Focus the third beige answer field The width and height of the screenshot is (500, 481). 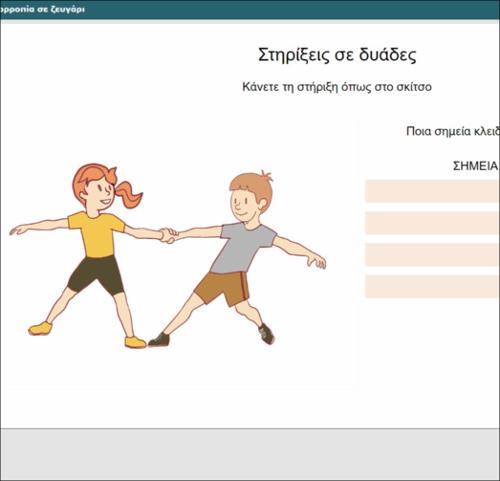(433, 255)
